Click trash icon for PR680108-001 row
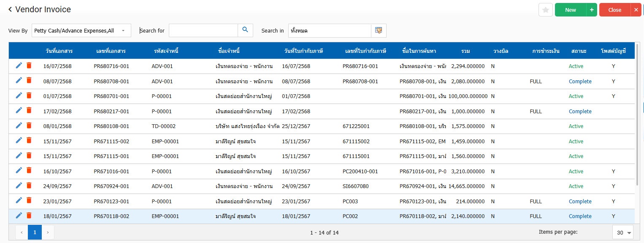 click(29, 126)
